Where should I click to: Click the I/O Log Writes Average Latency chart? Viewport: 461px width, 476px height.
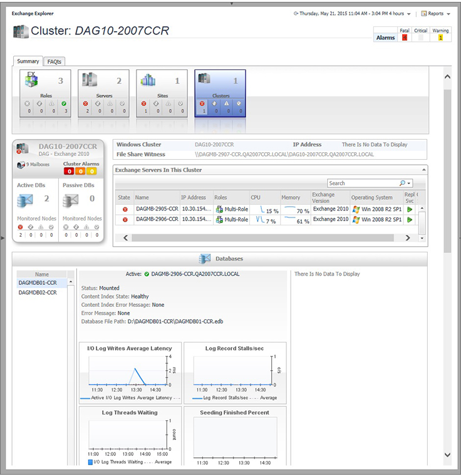(130, 373)
